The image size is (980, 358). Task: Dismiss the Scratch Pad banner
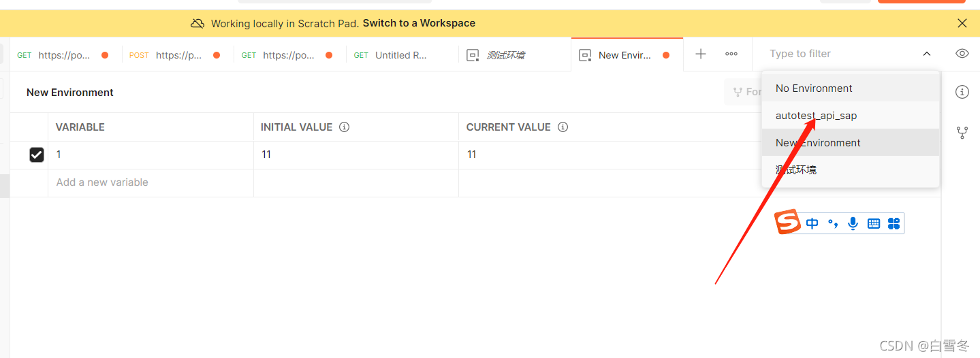pos(962,23)
